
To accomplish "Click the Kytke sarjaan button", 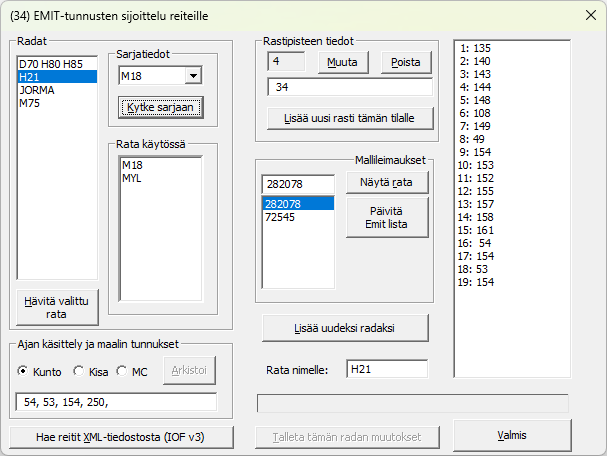I will (x=160, y=107).
